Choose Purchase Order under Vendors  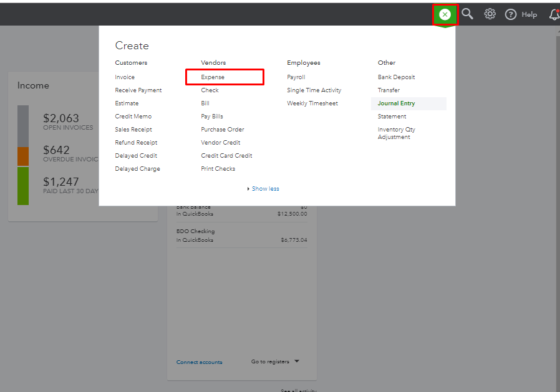click(x=223, y=130)
